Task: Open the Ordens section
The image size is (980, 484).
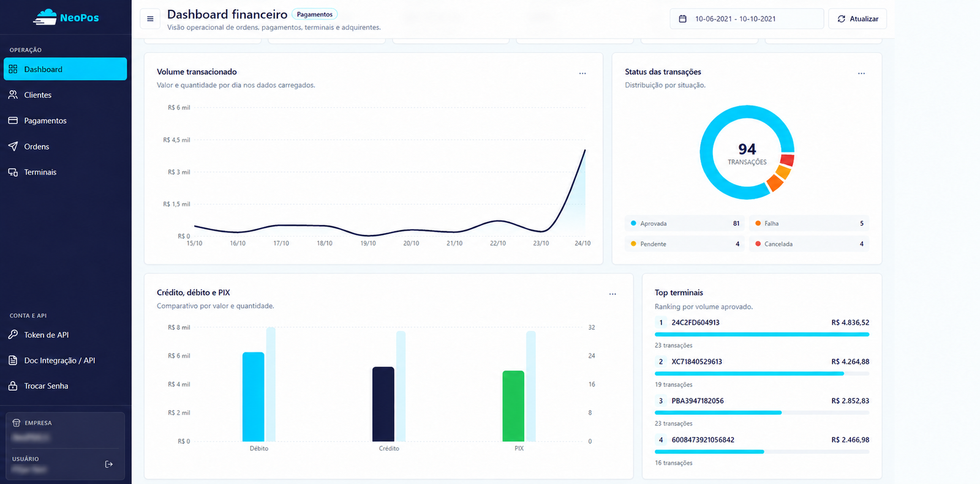Action: point(66,146)
